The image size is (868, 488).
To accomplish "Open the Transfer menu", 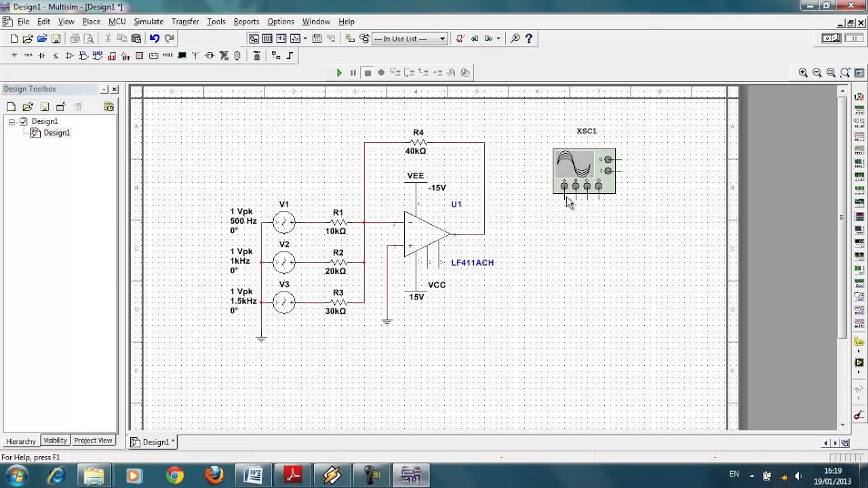I will click(x=185, y=22).
